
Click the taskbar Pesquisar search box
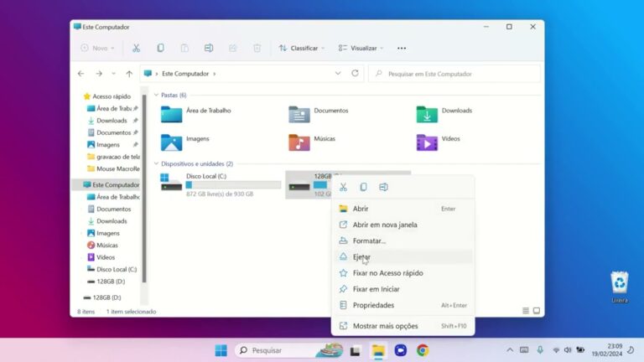click(x=289, y=350)
